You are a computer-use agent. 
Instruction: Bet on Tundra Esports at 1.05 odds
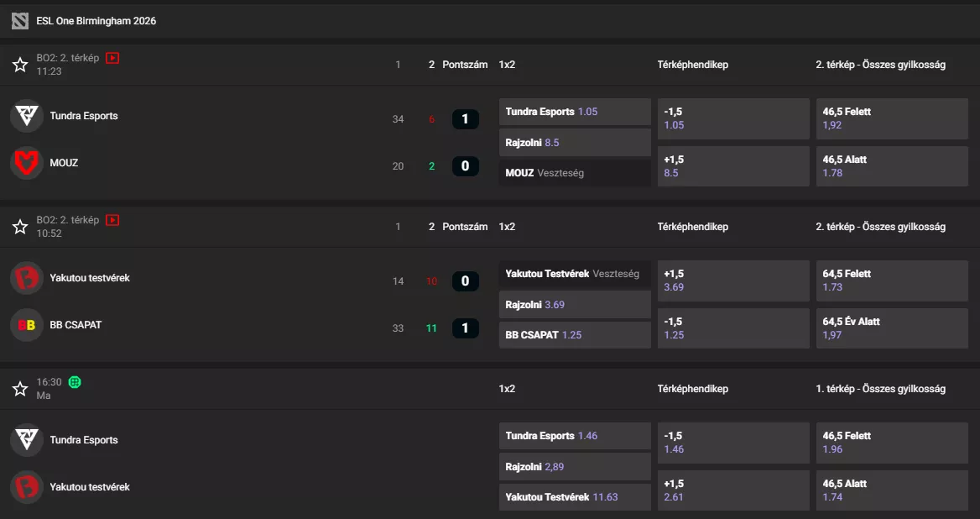pos(574,111)
